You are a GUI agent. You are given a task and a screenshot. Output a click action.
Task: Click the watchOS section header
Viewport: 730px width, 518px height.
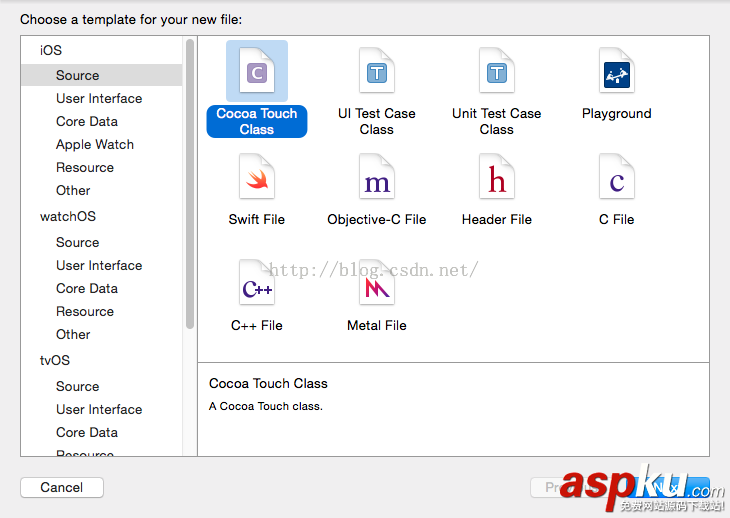pyautogui.click(x=68, y=216)
